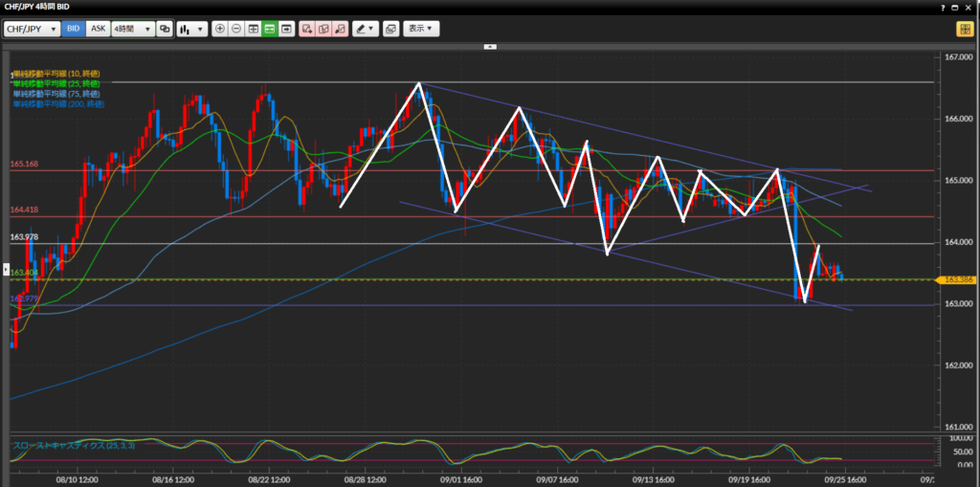Switch price display to ASK
Viewport: 980px width, 487px height.
tap(98, 29)
